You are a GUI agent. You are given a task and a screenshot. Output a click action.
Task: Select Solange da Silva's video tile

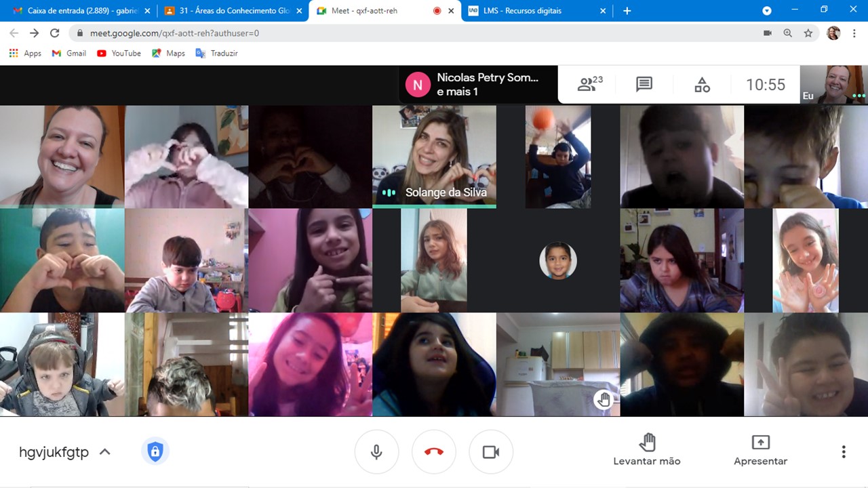[x=434, y=156]
